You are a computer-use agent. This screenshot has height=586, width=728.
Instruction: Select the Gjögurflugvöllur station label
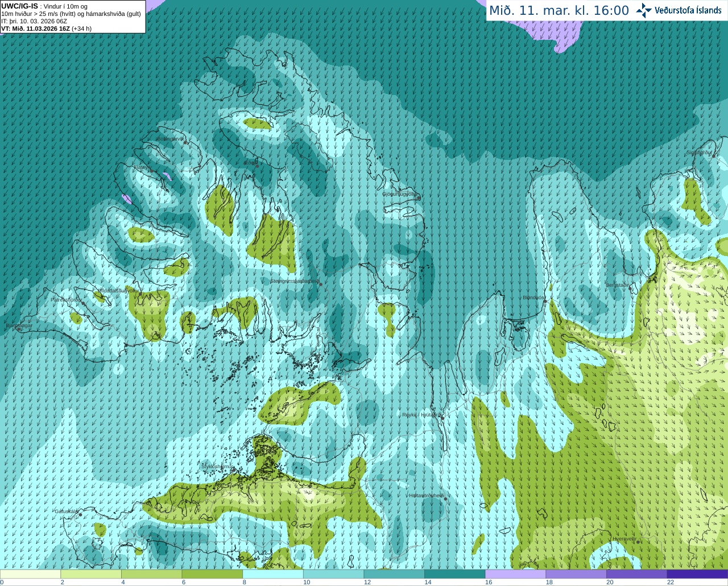point(400,194)
